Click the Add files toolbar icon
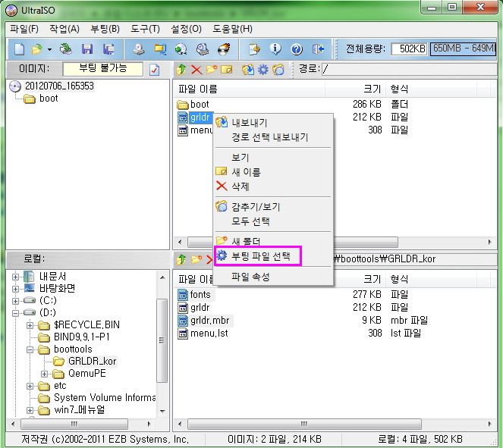Viewport: 503px width, 448px height. coord(254,49)
